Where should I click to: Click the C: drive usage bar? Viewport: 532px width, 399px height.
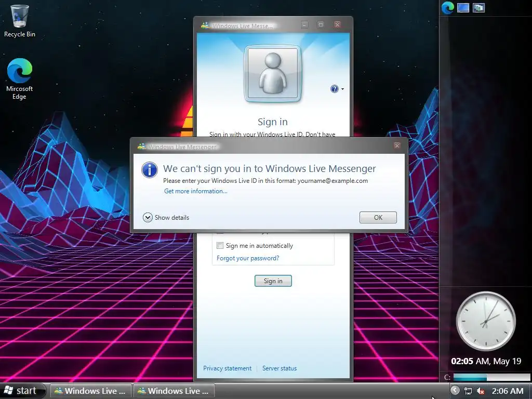coord(491,377)
